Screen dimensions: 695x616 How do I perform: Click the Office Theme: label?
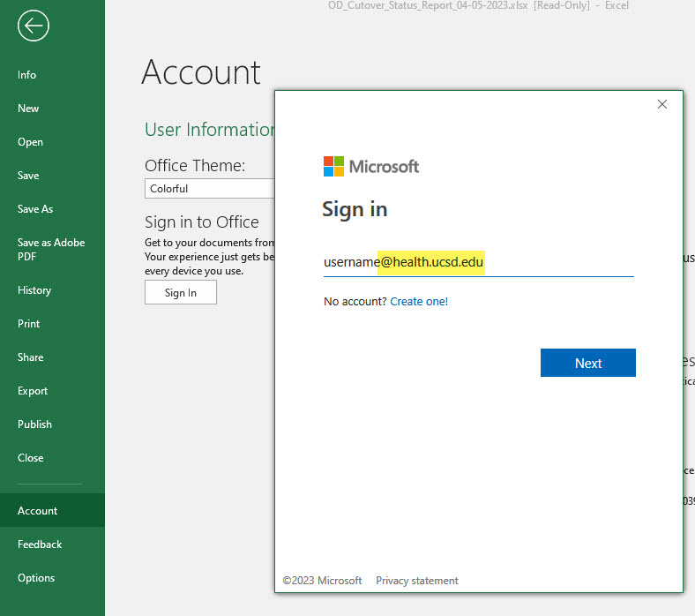click(x=195, y=165)
